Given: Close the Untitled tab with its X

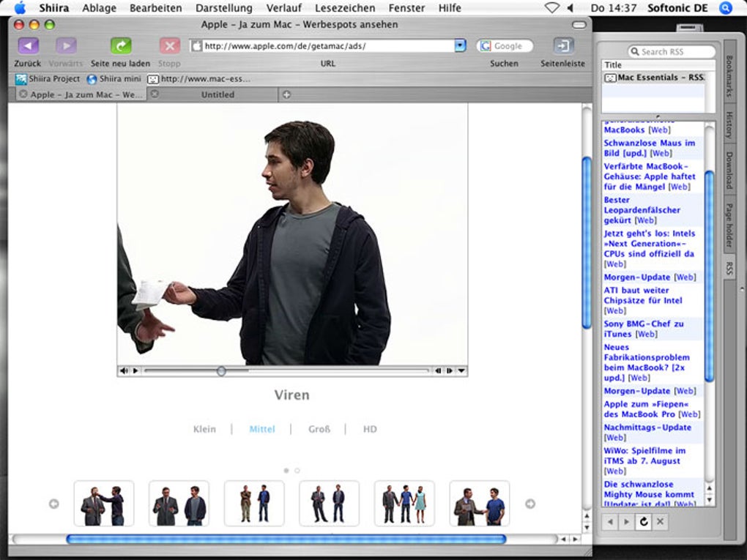Looking at the screenshot, I should [155, 94].
